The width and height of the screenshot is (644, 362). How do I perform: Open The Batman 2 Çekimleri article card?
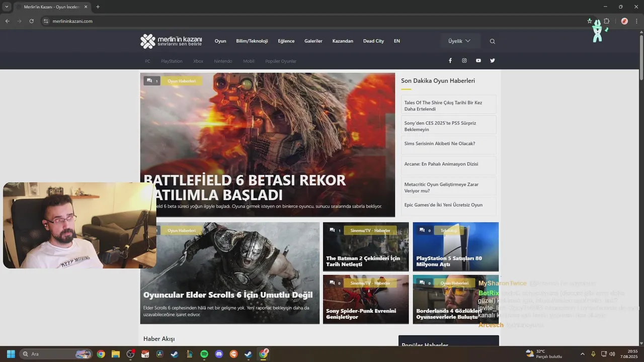point(366,247)
